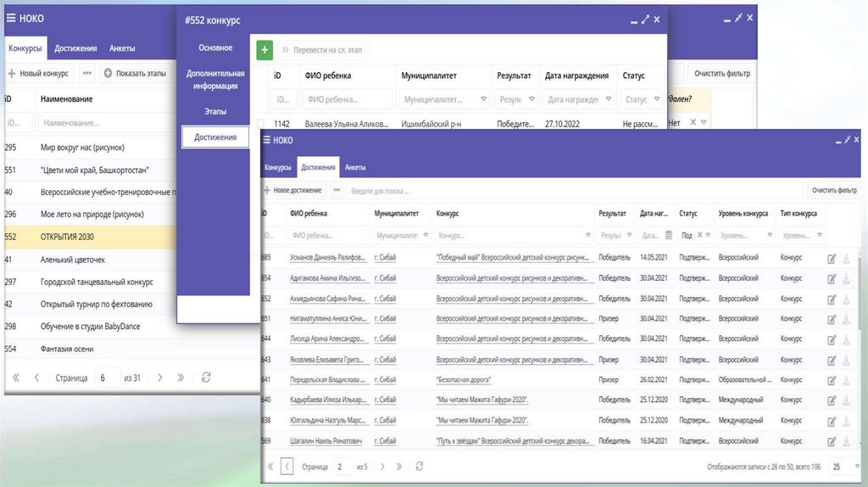Open Статус filter dropdown in #552 конкурс
868x487 pixels.
657,99
